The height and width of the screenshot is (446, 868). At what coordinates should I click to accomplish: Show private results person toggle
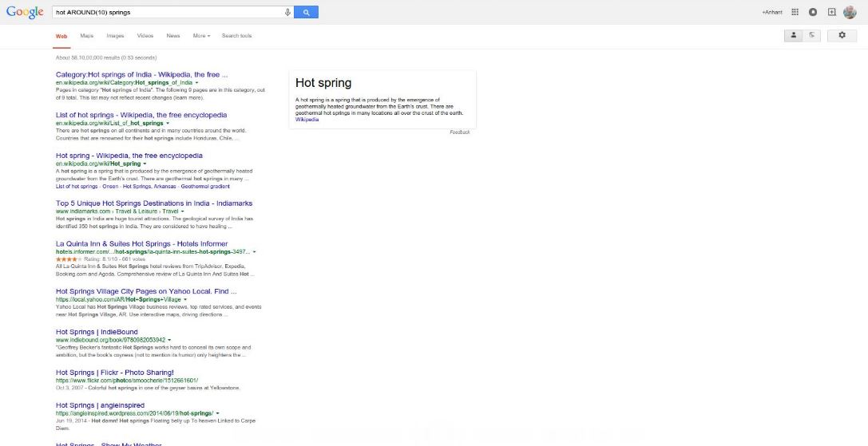pos(793,35)
